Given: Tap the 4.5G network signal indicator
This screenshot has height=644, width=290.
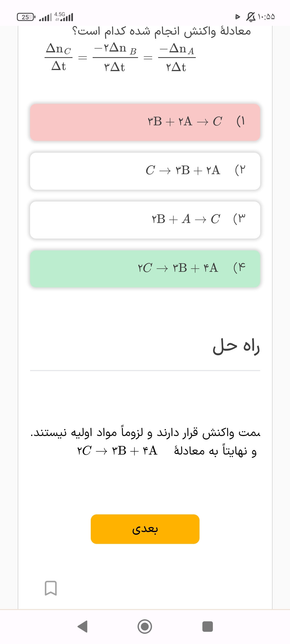Looking at the screenshot, I should click(x=64, y=17).
